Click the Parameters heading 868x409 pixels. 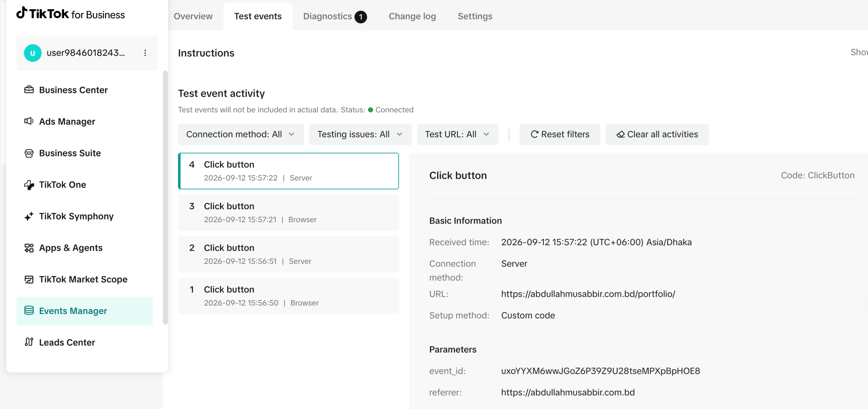coord(453,350)
